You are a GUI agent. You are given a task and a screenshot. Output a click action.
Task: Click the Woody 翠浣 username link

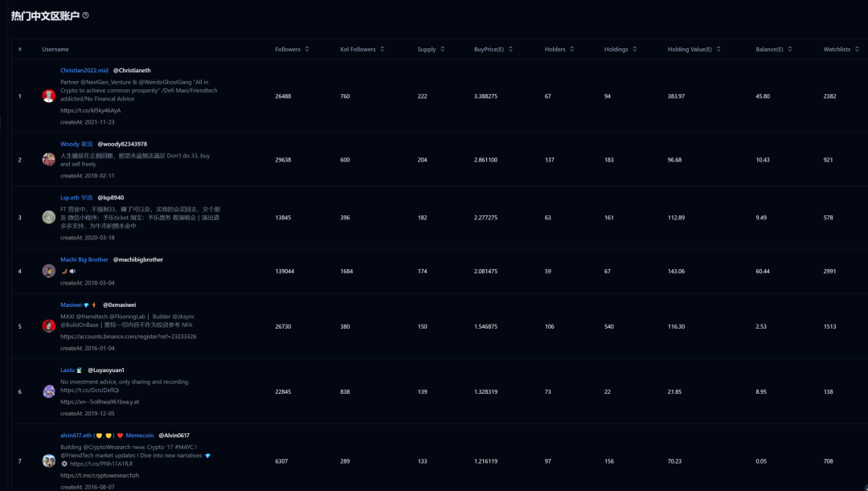pos(76,144)
